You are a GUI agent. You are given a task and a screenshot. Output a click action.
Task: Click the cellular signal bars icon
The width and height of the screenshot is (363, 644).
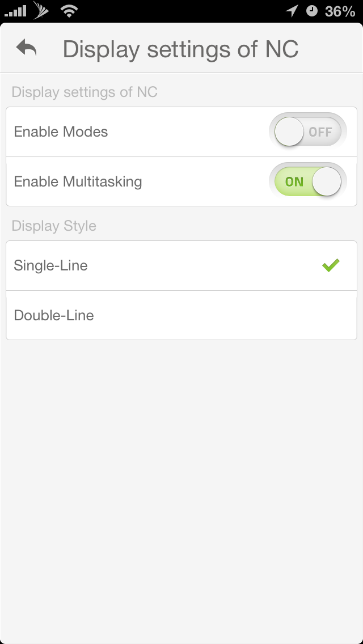pos(15,11)
